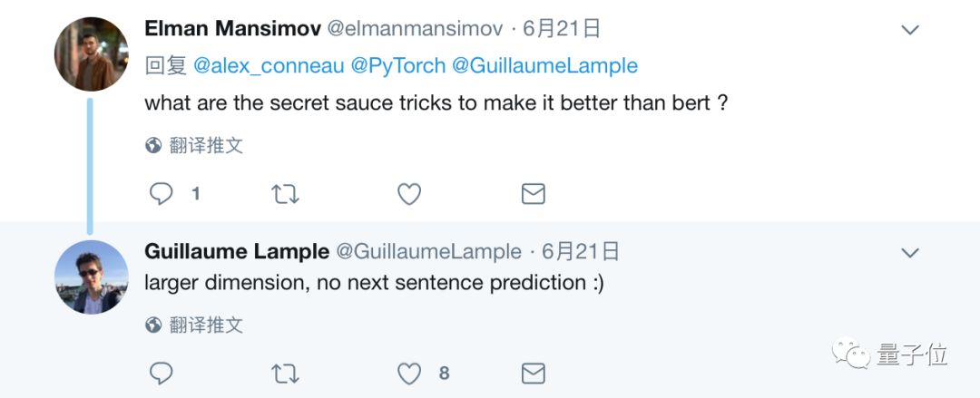Send Elman Mansimov's tweet via direct message
The height and width of the screenshot is (398, 980).
pyautogui.click(x=533, y=193)
